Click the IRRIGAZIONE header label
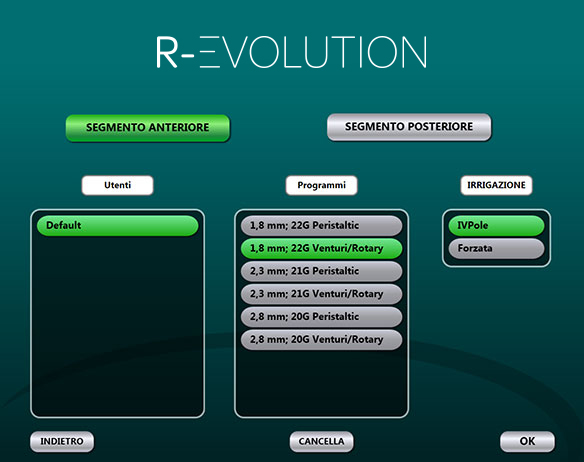The height and width of the screenshot is (462, 584). pos(496,185)
